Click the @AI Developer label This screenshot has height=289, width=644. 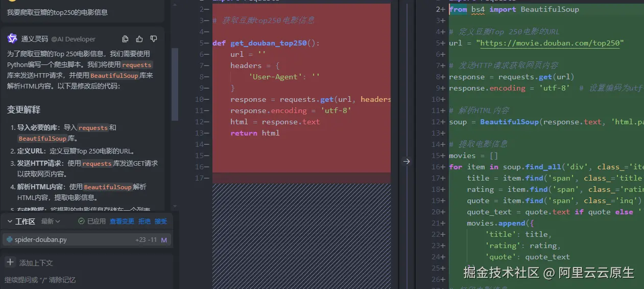pyautogui.click(x=73, y=39)
